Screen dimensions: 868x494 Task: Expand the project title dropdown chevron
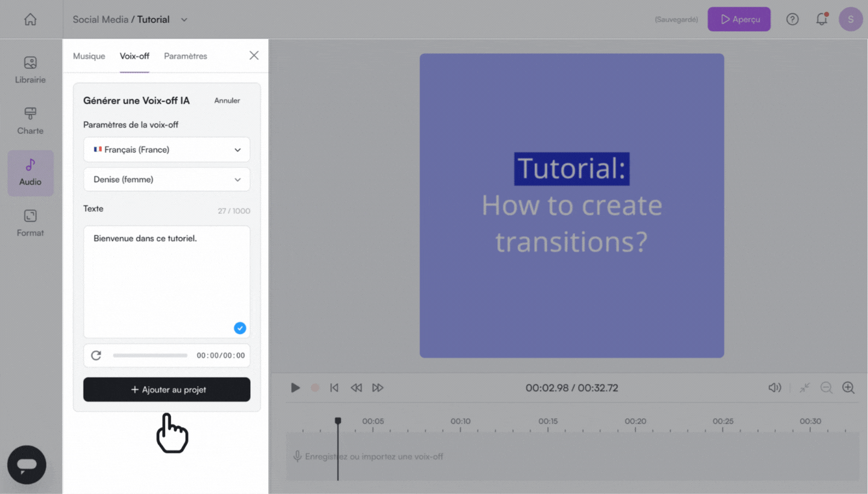click(184, 19)
